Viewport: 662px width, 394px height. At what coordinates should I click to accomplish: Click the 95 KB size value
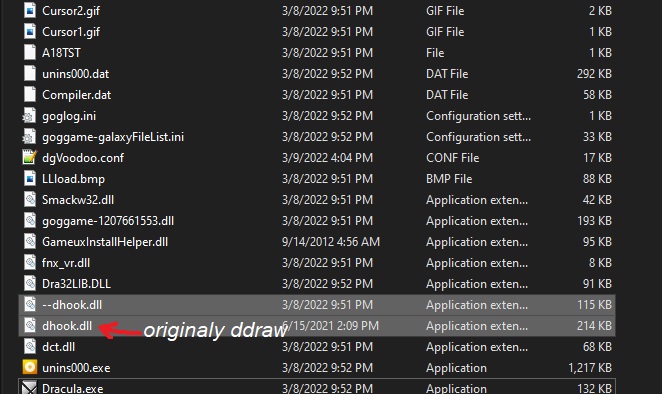(597, 242)
